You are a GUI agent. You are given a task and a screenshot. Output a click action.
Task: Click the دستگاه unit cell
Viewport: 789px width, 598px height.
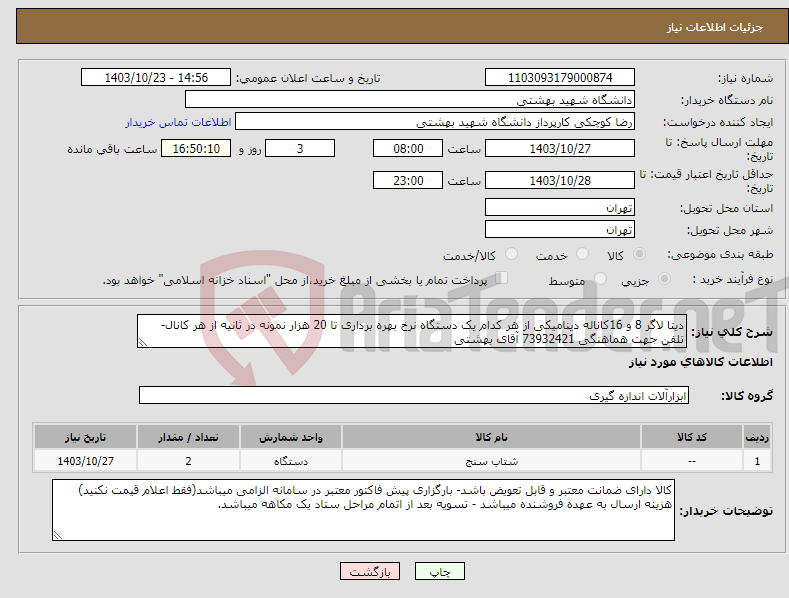[x=291, y=461]
